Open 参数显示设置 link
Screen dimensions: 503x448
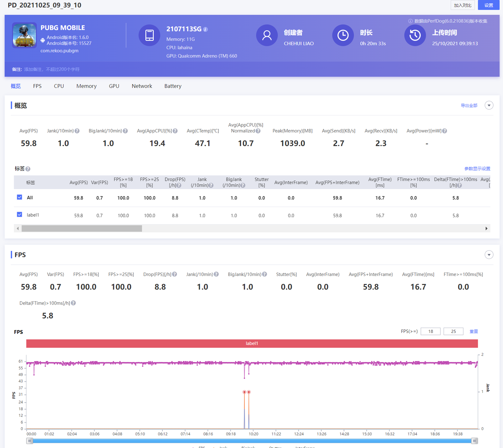click(x=477, y=169)
